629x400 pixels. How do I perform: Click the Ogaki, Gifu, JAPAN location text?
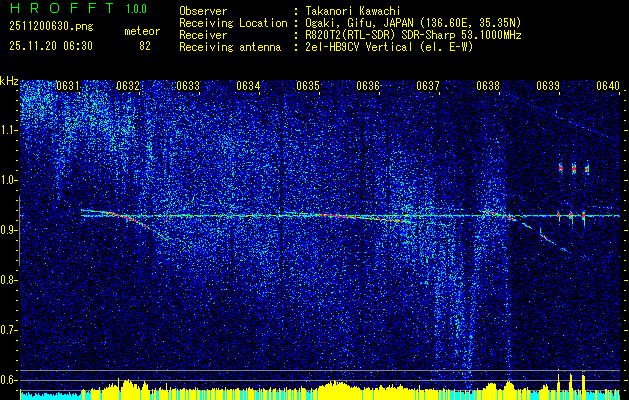[413, 23]
